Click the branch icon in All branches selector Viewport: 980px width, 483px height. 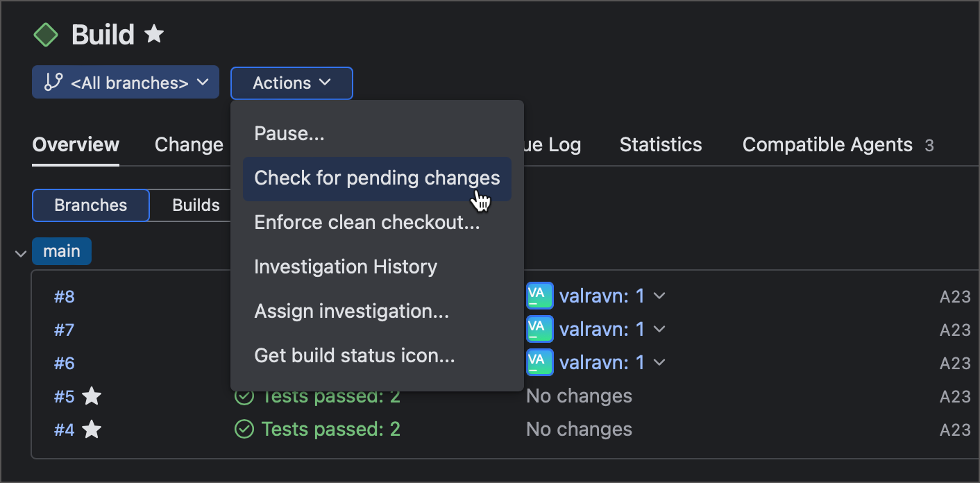click(x=52, y=82)
